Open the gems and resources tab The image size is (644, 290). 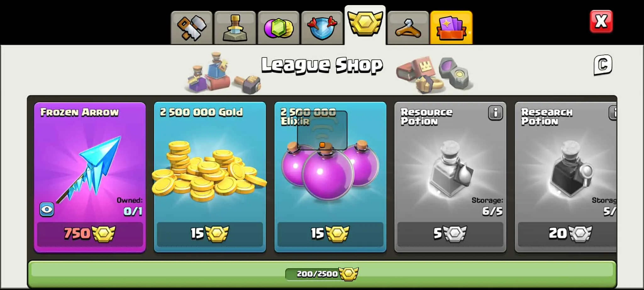278,28
